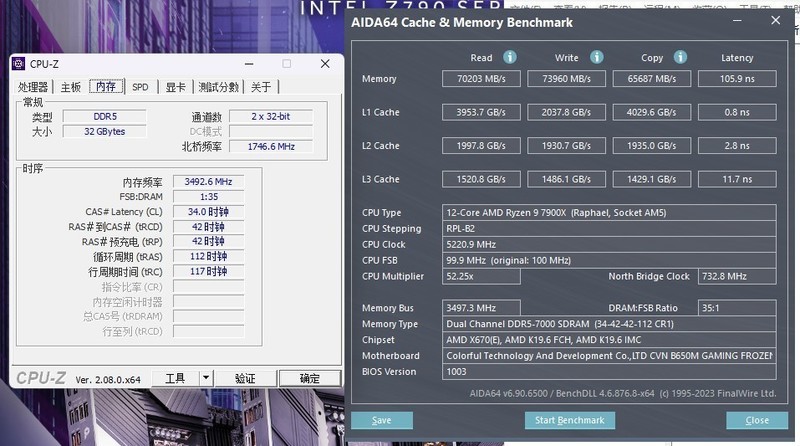
Task: Click the 验证 button in CPU-Z
Action: point(245,378)
